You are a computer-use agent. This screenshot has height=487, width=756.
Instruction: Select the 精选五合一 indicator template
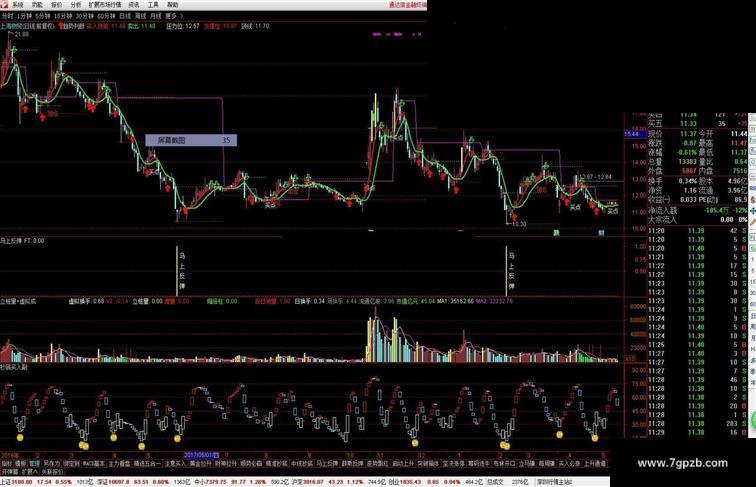click(147, 463)
